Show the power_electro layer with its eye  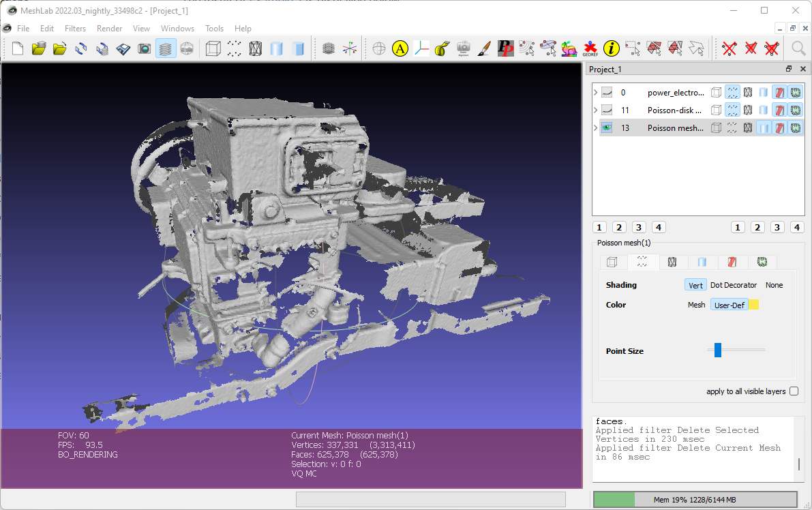(x=607, y=93)
